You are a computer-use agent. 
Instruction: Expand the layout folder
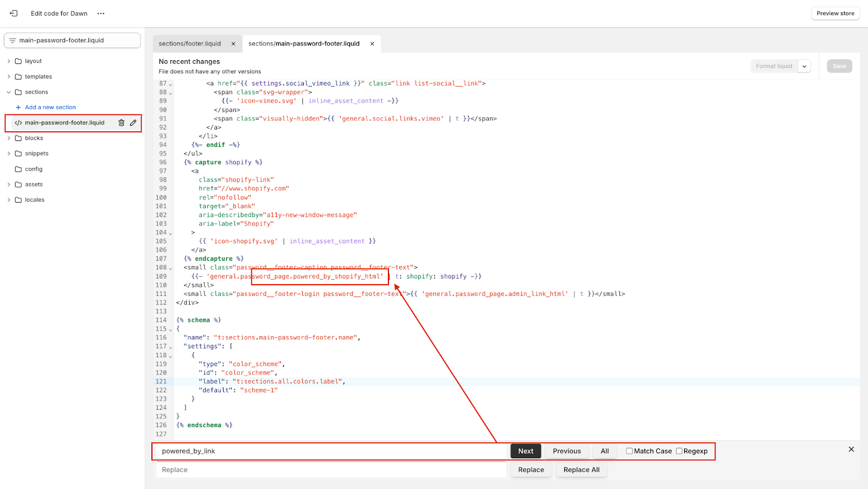pyautogui.click(x=9, y=61)
